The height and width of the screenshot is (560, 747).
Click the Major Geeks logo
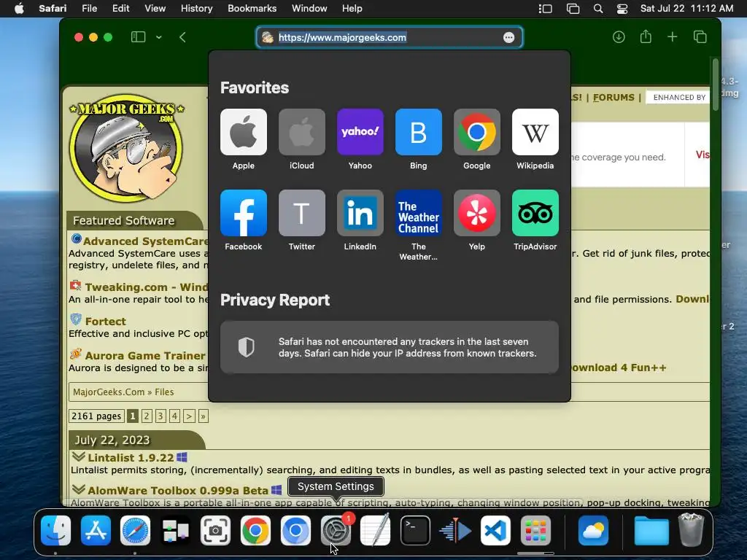(127, 147)
